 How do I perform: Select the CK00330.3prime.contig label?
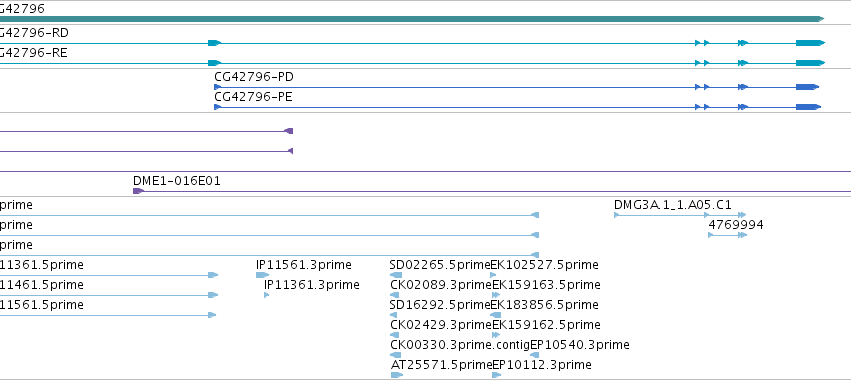pyautogui.click(x=460, y=345)
